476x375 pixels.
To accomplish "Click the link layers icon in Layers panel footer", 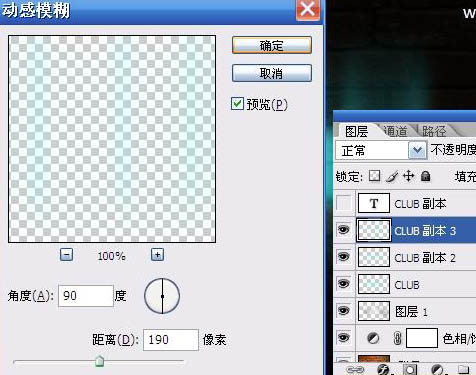I will [355, 369].
